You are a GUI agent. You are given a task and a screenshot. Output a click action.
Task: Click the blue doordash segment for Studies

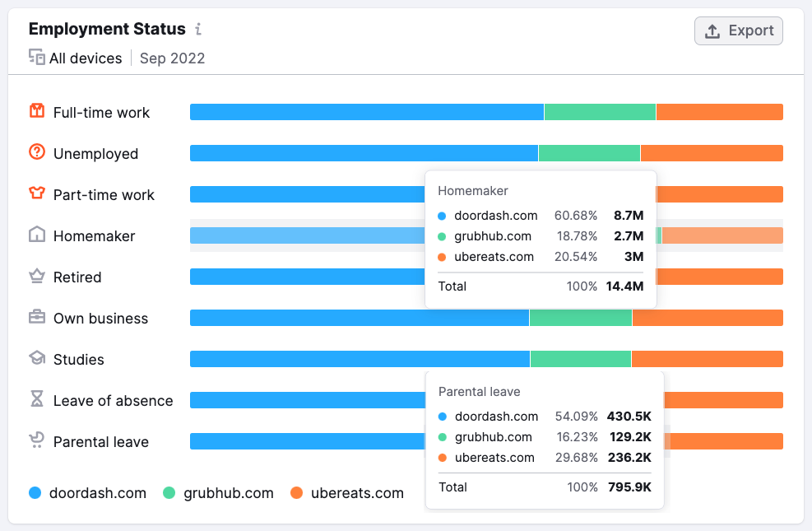click(x=360, y=359)
